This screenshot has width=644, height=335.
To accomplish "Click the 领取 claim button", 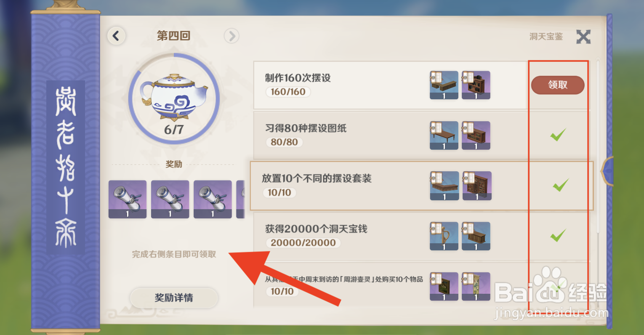I will (558, 85).
